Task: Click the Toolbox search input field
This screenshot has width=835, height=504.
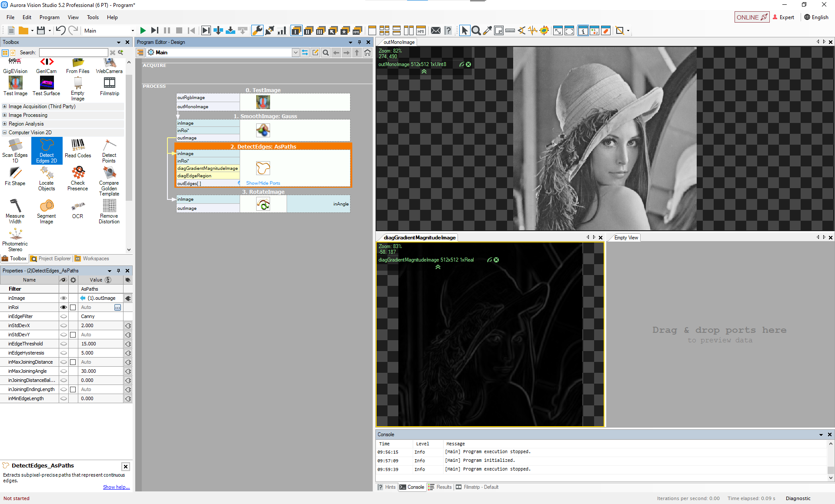Action: tap(73, 53)
